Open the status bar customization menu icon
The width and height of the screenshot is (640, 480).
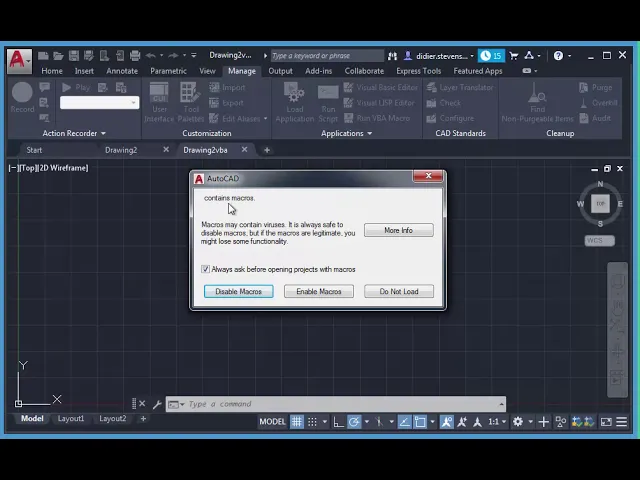coord(622,422)
